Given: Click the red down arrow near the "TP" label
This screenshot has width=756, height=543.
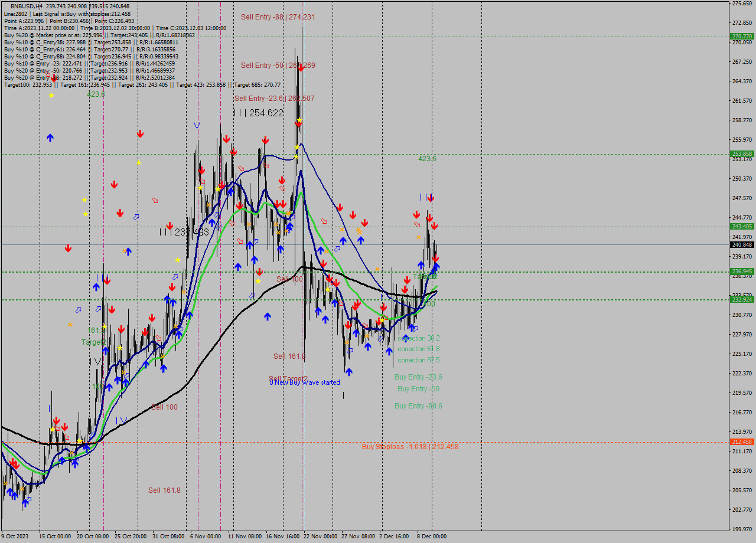Looking at the screenshot, I should click(436, 258).
